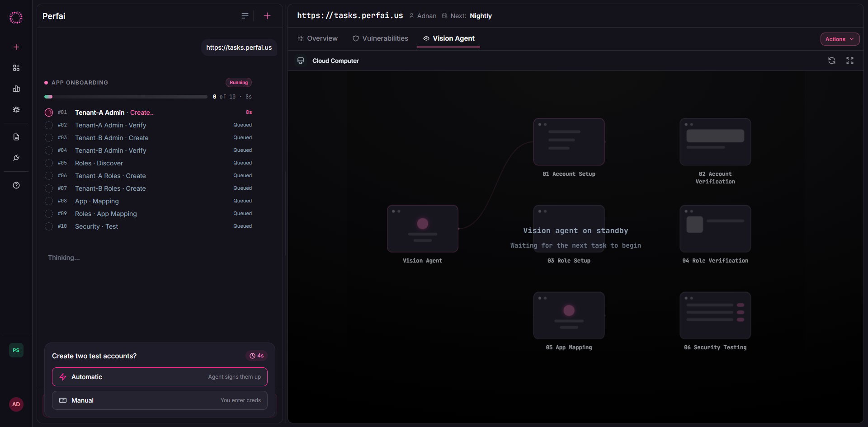Click the plus icon in left sidebar
Image resolution: width=868 pixels, height=427 pixels.
[16, 47]
